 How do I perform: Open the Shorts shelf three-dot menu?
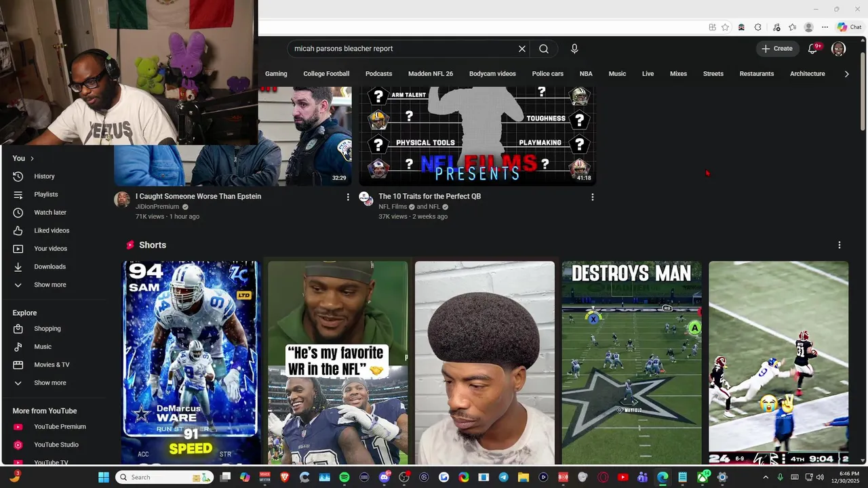click(x=840, y=245)
